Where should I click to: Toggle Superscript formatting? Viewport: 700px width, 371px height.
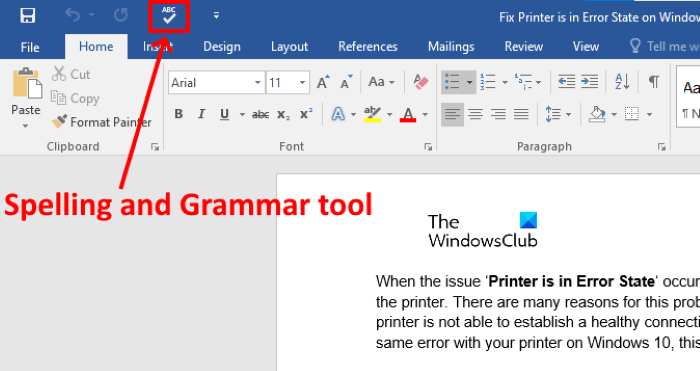coord(306,114)
